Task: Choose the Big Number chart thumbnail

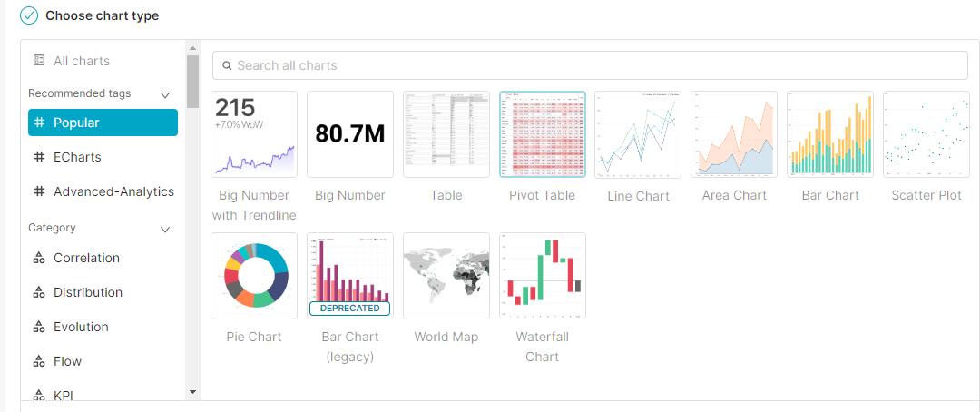Action: [350, 134]
